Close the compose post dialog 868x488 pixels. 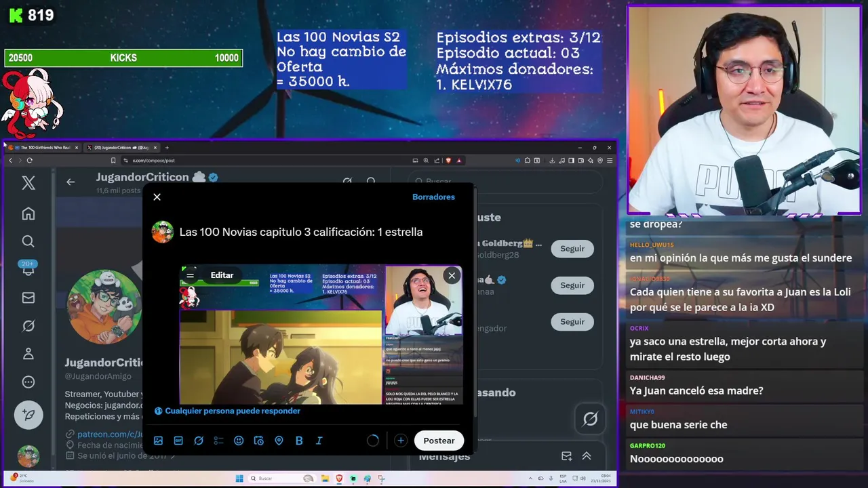pyautogui.click(x=157, y=197)
